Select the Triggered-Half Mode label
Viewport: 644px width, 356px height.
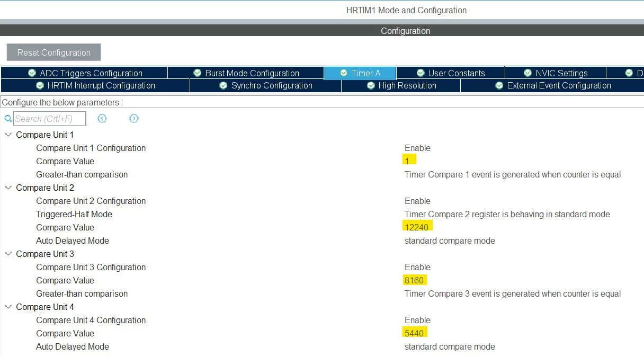(74, 214)
